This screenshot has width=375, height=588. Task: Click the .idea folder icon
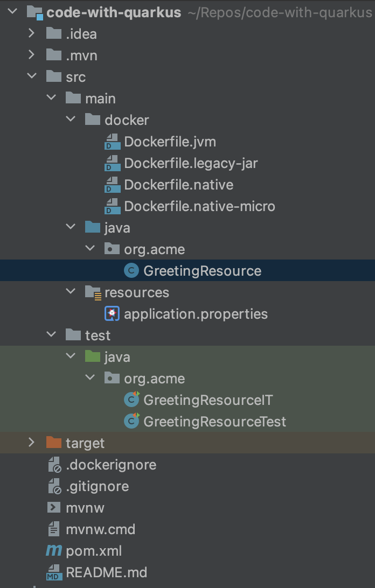pyautogui.click(x=54, y=33)
